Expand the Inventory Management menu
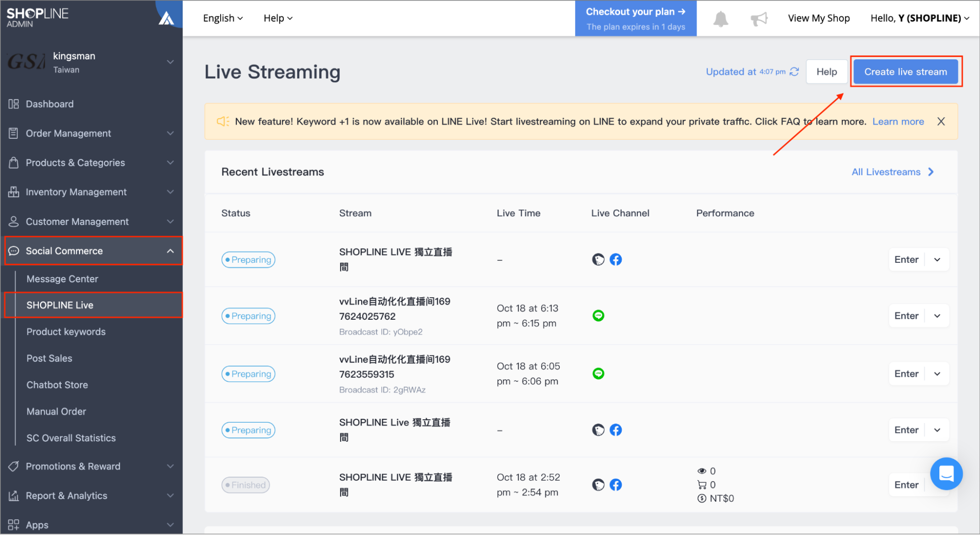 (170, 192)
